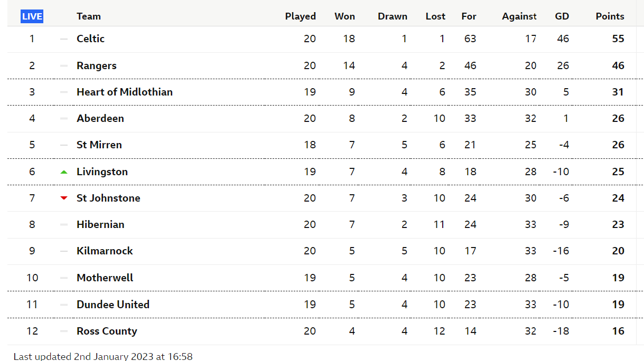This screenshot has width=644, height=361.
Task: Click the no-change dash beside Kilmarnock
Action: 64,251
